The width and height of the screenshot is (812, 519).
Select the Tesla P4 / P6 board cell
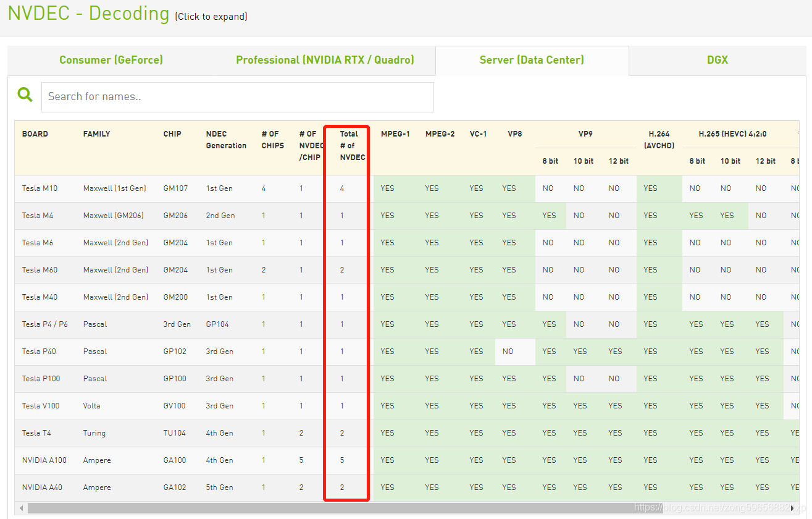click(x=44, y=324)
